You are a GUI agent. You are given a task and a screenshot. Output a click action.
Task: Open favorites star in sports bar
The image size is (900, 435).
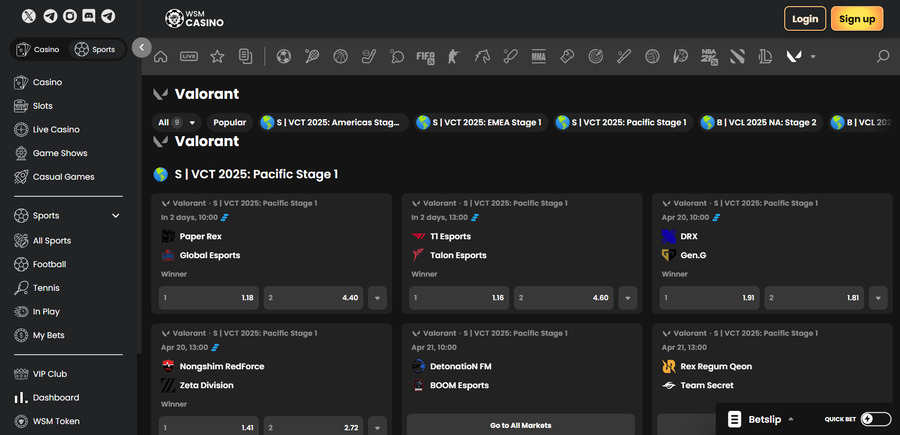(x=217, y=56)
